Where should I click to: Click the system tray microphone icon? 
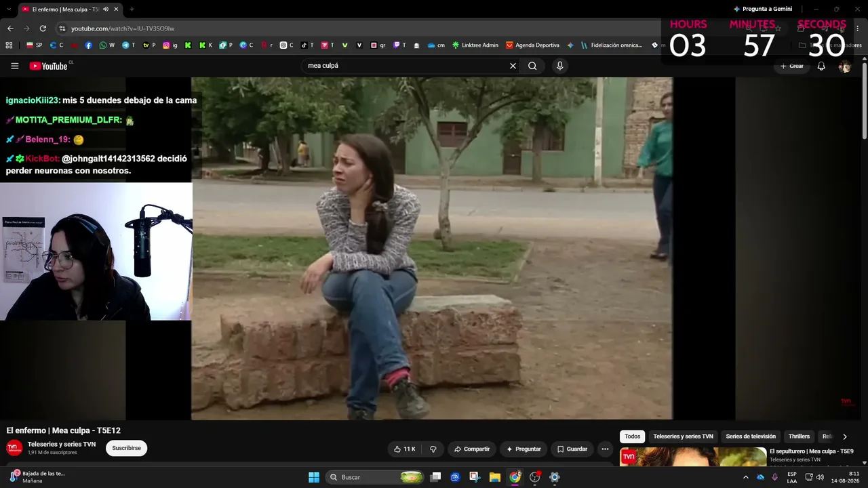tap(774, 477)
